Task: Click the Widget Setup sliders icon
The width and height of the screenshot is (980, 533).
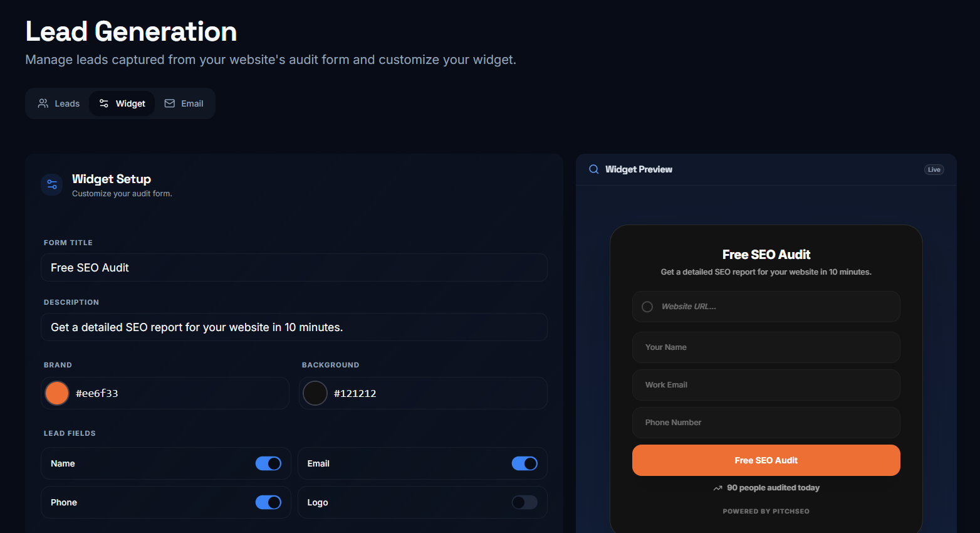Action: point(52,185)
